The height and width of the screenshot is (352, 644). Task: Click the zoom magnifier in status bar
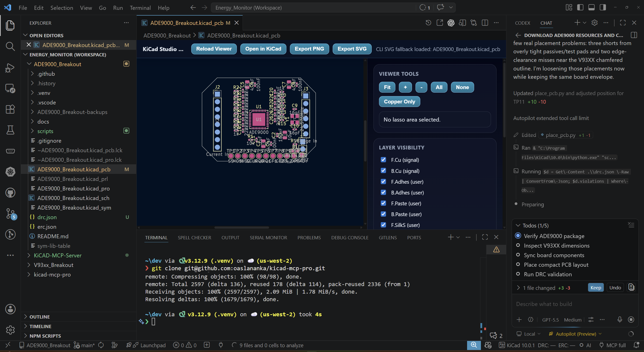tap(474, 345)
